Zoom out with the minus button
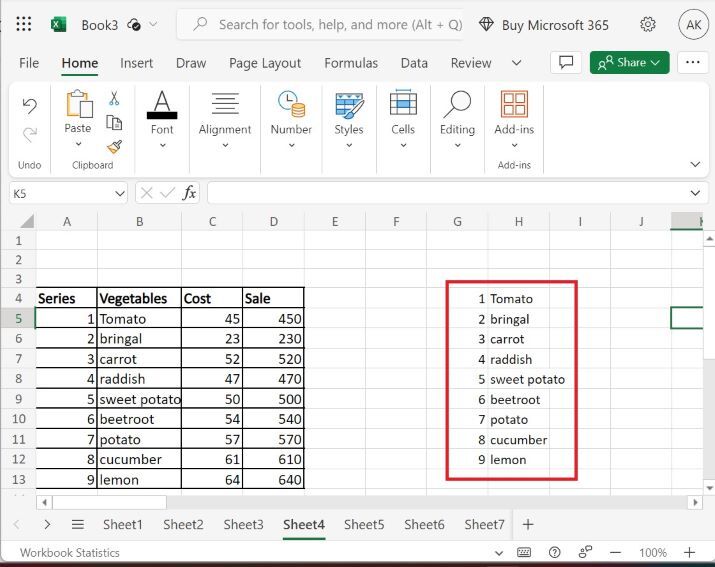The width and height of the screenshot is (715, 567). [616, 552]
